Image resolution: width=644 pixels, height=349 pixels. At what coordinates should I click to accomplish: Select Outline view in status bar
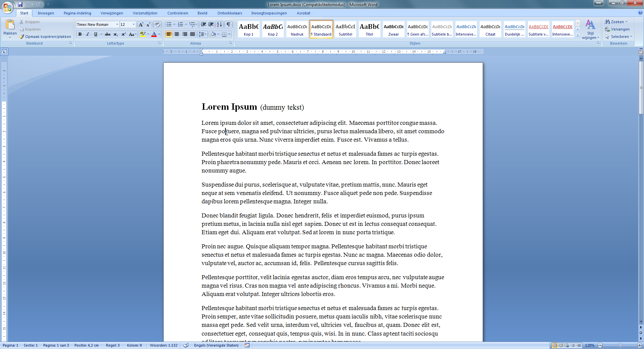(x=573, y=345)
